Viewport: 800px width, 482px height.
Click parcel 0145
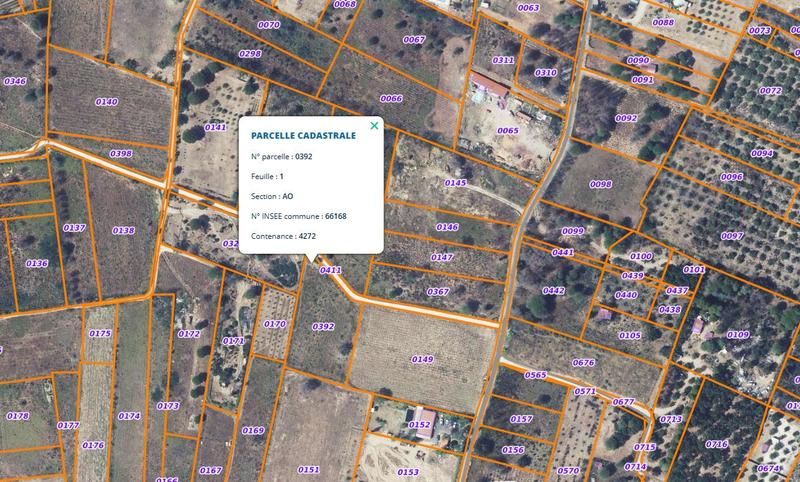tap(455, 183)
